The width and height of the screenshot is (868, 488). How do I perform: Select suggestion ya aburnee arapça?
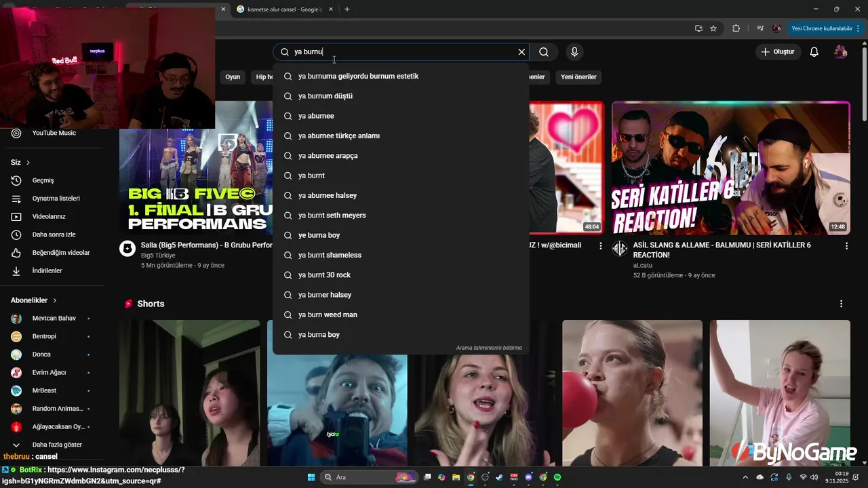(x=401, y=156)
